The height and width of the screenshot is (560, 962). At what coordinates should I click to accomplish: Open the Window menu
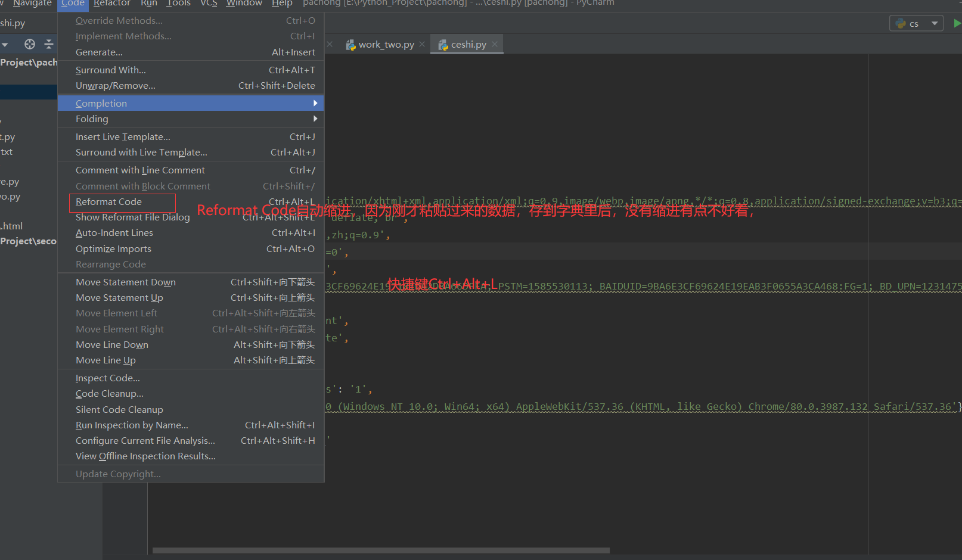244,4
